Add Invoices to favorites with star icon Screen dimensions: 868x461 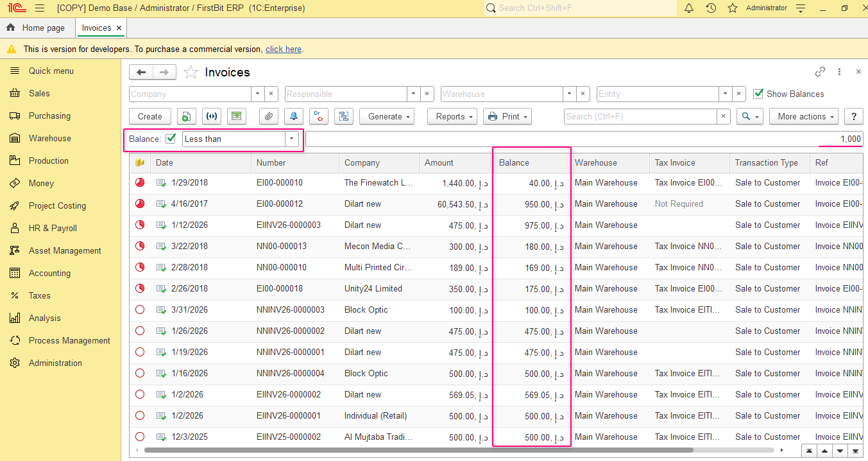pyautogui.click(x=191, y=72)
